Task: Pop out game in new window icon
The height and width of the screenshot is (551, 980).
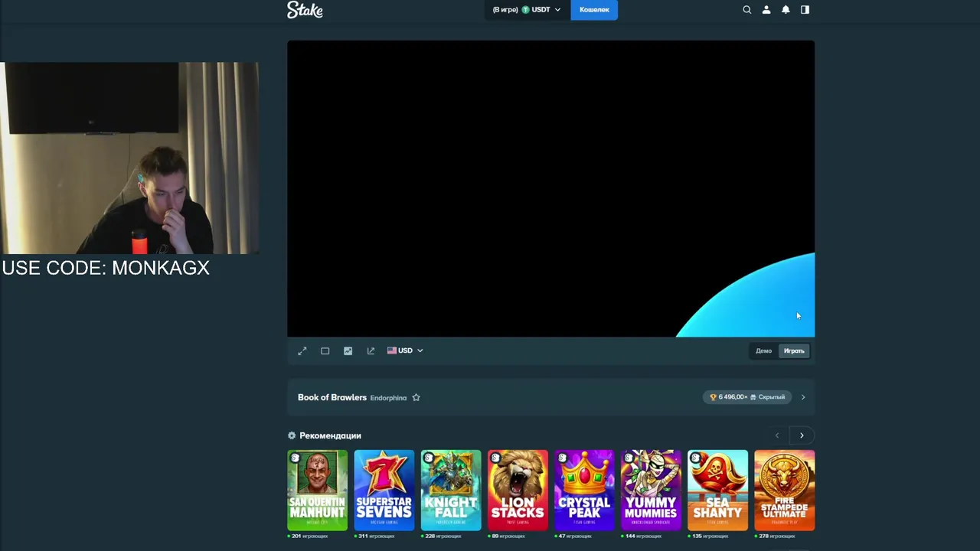Action: (371, 350)
